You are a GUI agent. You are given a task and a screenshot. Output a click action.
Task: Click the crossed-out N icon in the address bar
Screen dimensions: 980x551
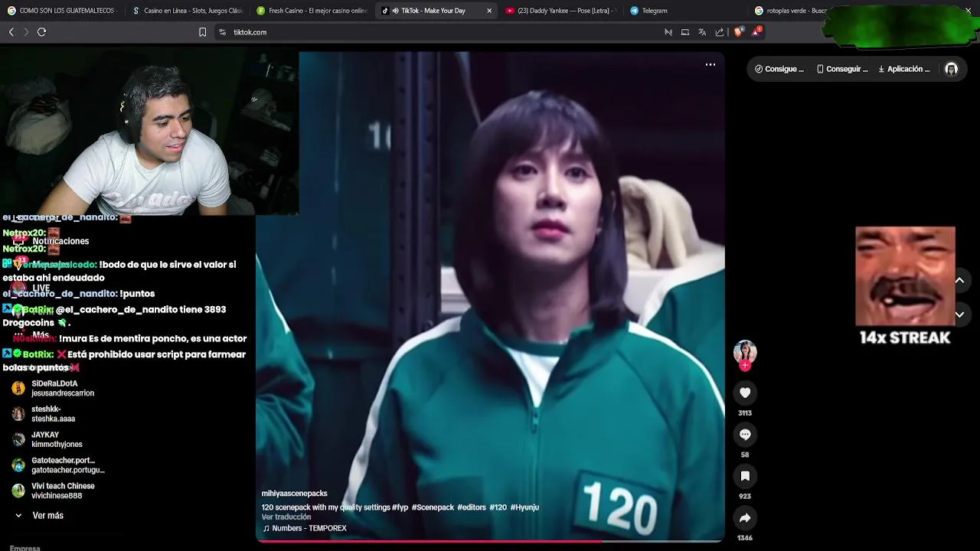[x=668, y=32]
